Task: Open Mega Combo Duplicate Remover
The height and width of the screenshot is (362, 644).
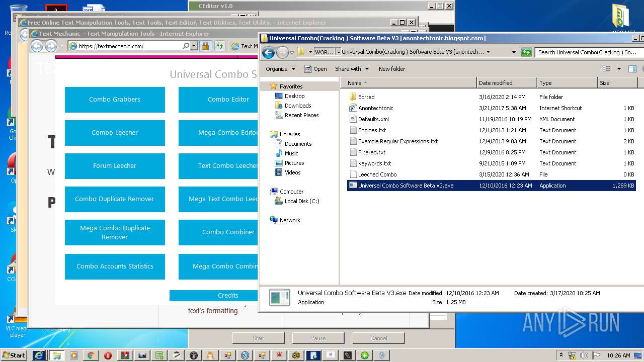Action: click(x=115, y=232)
